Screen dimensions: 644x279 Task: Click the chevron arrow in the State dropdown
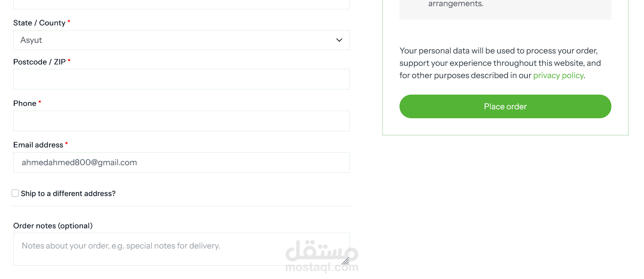click(339, 40)
